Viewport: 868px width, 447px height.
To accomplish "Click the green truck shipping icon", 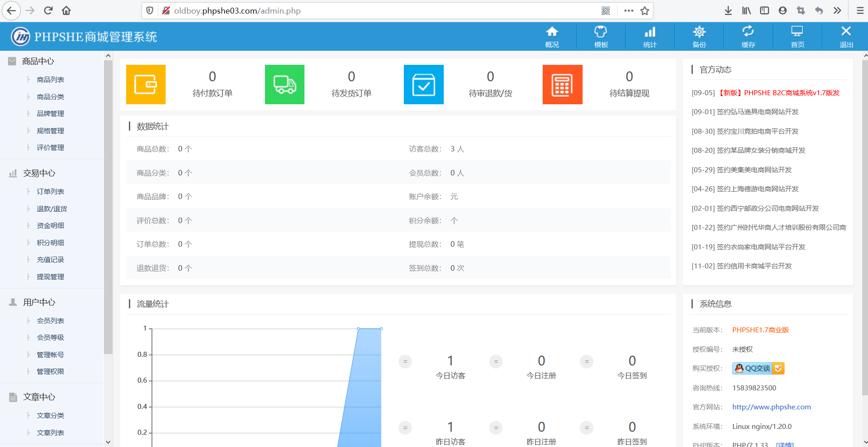I will (284, 84).
